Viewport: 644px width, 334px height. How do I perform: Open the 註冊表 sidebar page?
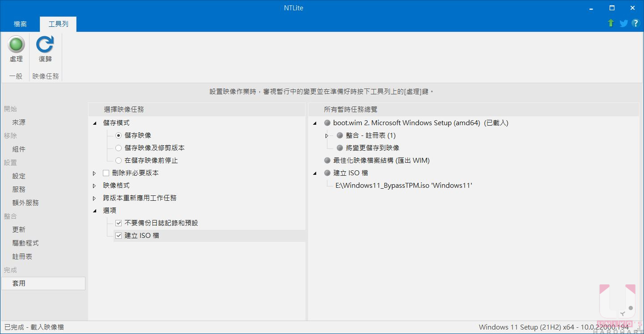[22, 256]
